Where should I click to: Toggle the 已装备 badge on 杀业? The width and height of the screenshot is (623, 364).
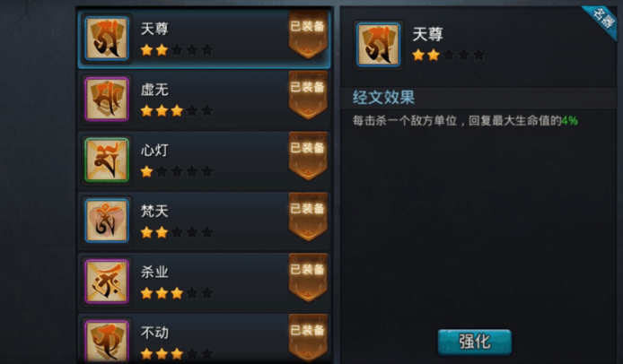(308, 277)
